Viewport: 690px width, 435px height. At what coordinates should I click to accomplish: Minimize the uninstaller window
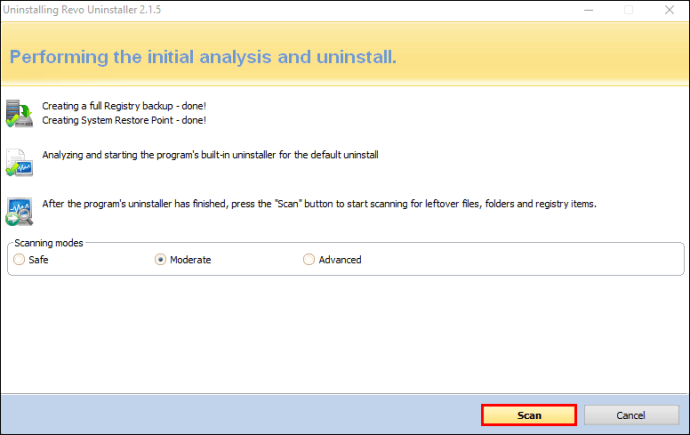[x=588, y=10]
